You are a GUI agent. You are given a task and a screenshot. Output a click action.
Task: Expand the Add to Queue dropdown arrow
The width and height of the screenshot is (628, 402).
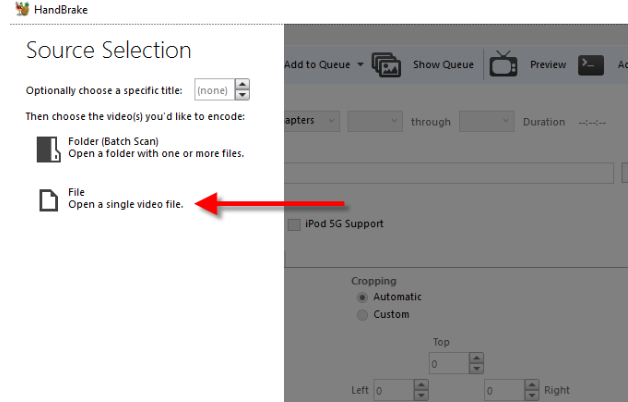[360, 65]
